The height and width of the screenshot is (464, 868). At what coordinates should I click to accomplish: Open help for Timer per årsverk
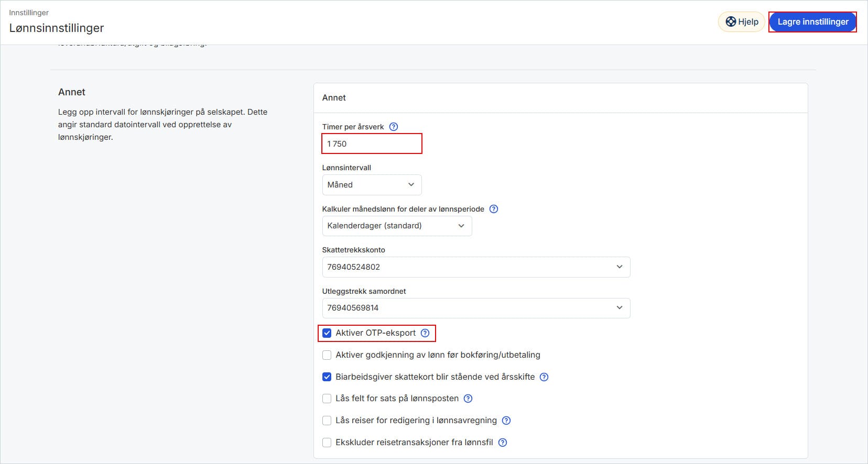tap(394, 127)
